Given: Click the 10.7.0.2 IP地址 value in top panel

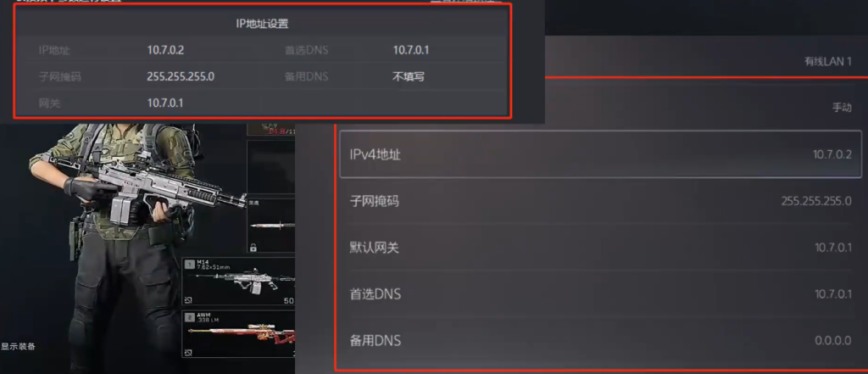Looking at the screenshot, I should 165,50.
